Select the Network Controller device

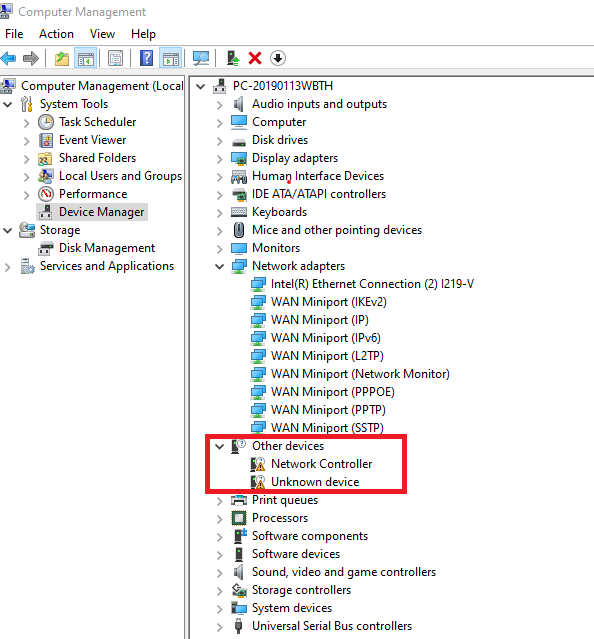coord(321,464)
